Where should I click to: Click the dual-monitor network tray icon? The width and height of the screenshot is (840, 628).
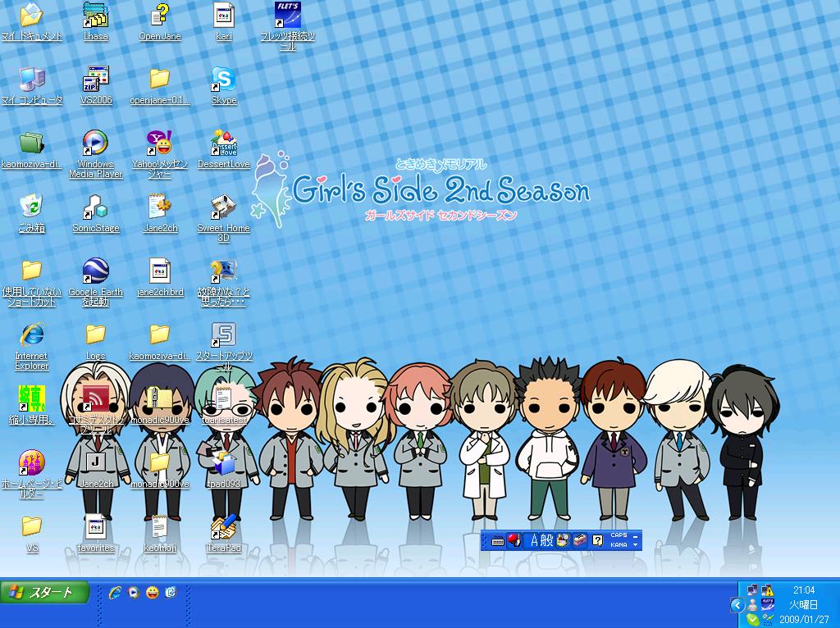[x=753, y=590]
